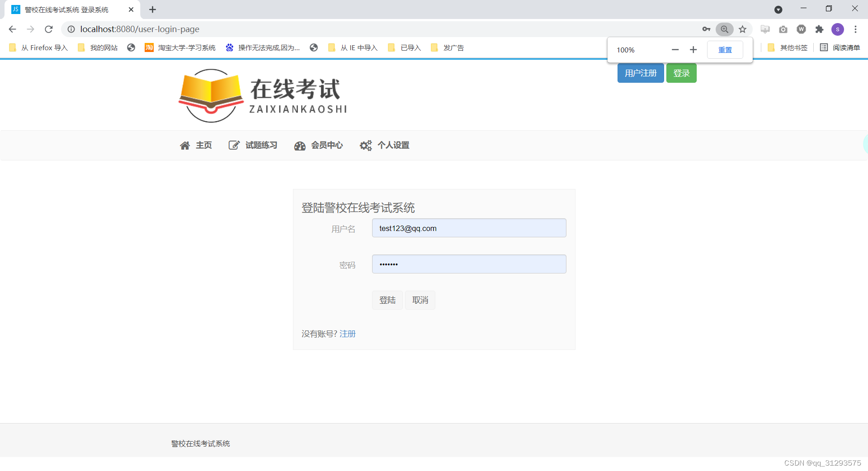This screenshot has height=471, width=868.
Task: Open the camera screenshot extension
Action: tap(783, 29)
